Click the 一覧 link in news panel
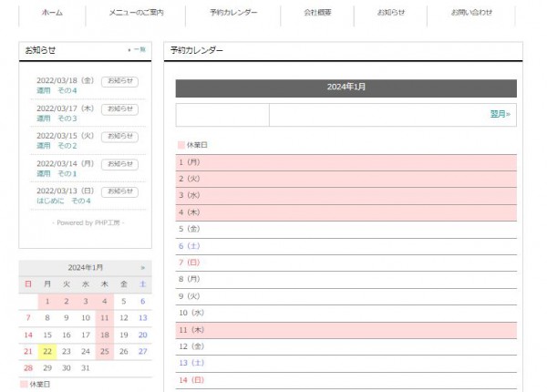547x392 pixels. (x=138, y=49)
